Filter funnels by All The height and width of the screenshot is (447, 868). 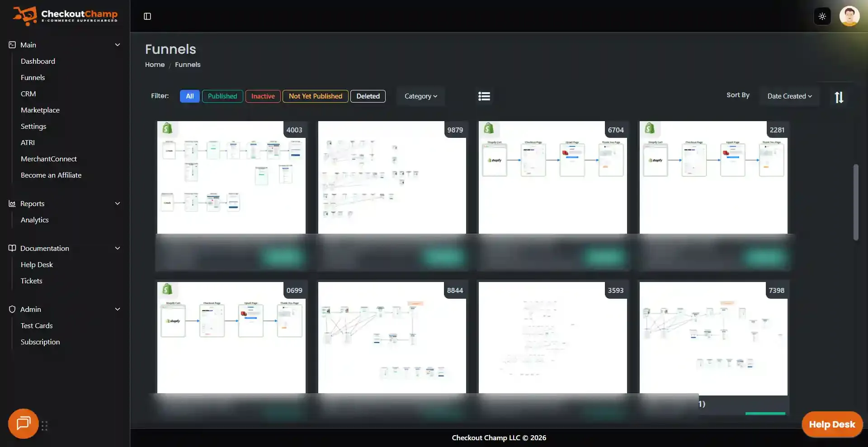(x=190, y=96)
